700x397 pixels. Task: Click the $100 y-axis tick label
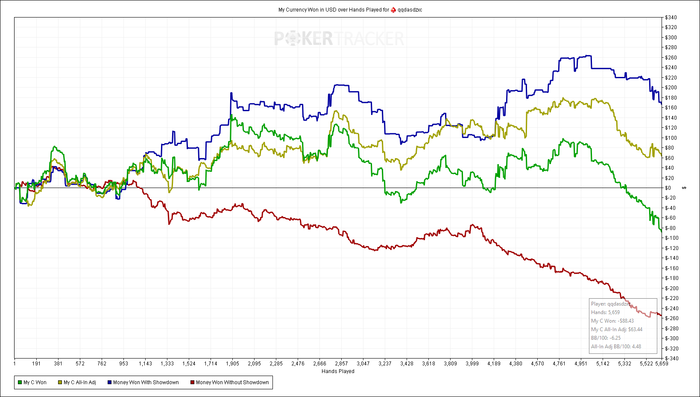671,138
